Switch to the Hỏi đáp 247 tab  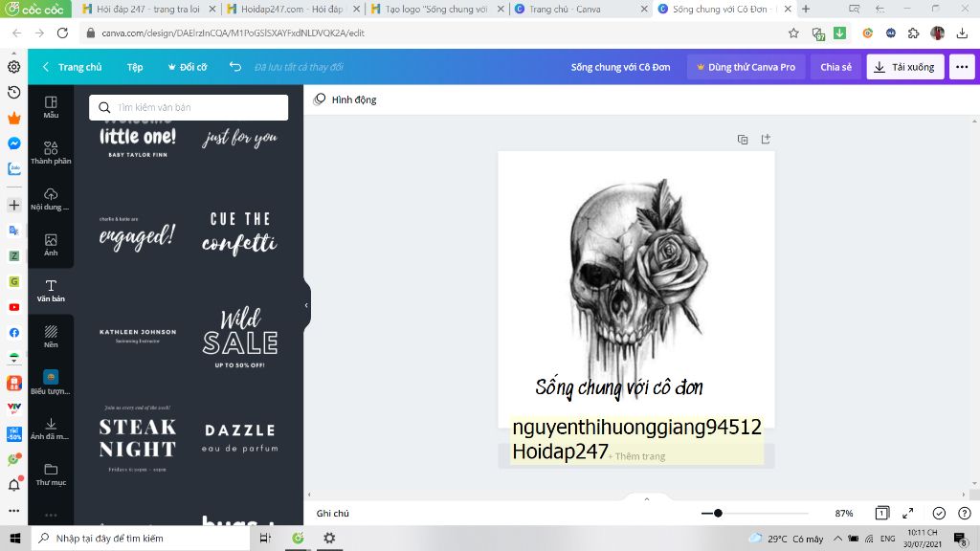coord(148,9)
